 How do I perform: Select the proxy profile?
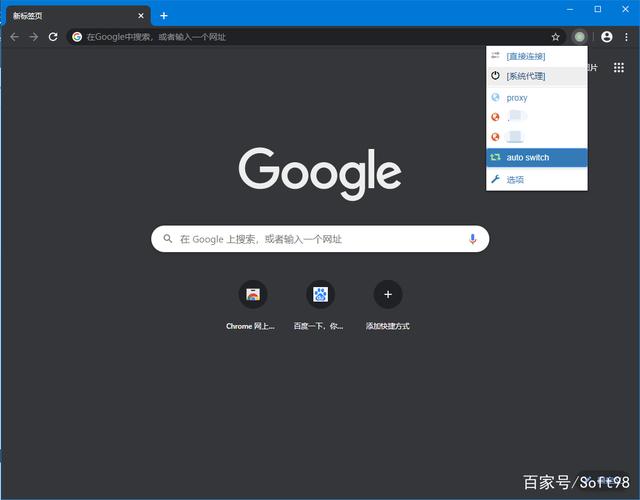[x=537, y=98]
